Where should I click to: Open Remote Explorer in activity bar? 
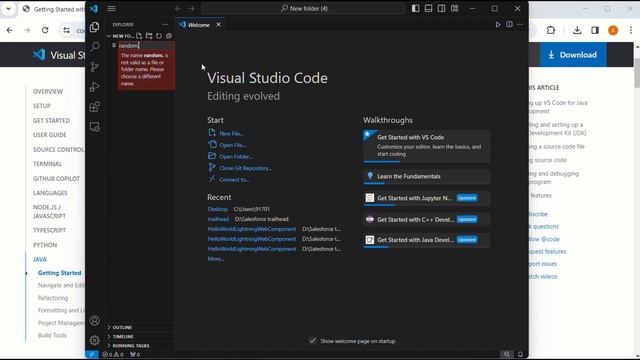pyautogui.click(x=95, y=127)
